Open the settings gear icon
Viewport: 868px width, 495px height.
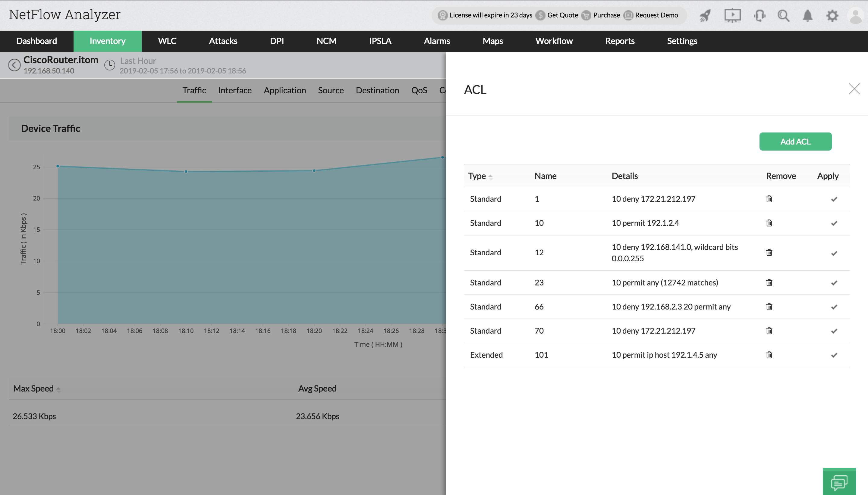coord(832,16)
